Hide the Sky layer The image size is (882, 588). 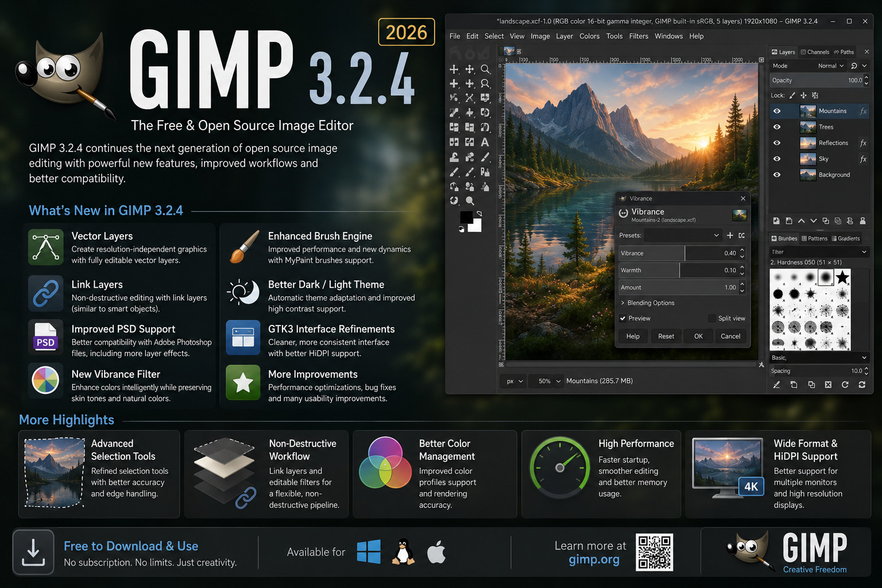pyautogui.click(x=777, y=159)
